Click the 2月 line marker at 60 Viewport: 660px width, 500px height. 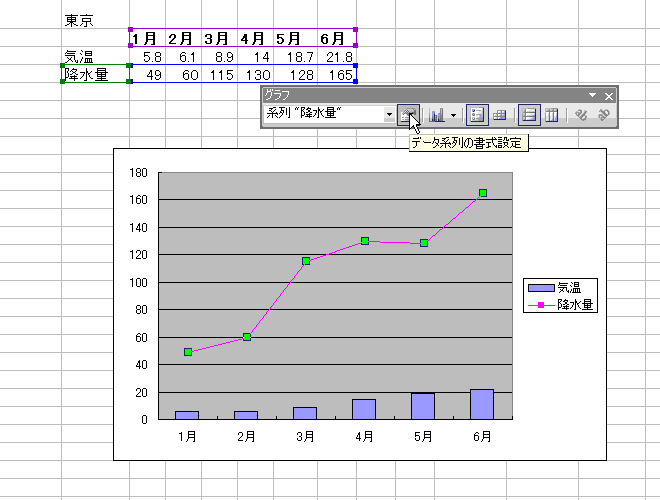pos(247,337)
